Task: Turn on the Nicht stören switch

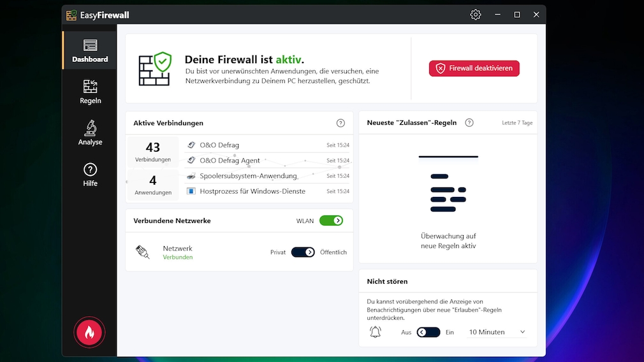Action: 428,332
